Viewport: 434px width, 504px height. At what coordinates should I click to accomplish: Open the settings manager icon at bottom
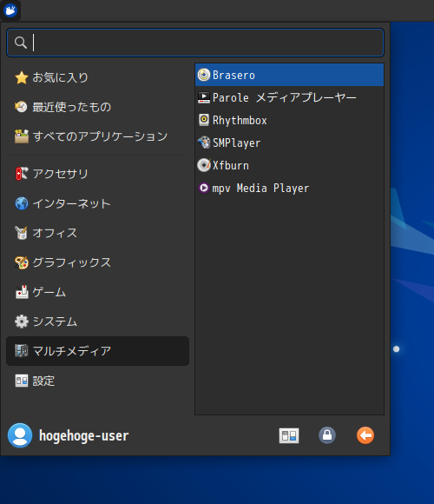coord(289,435)
